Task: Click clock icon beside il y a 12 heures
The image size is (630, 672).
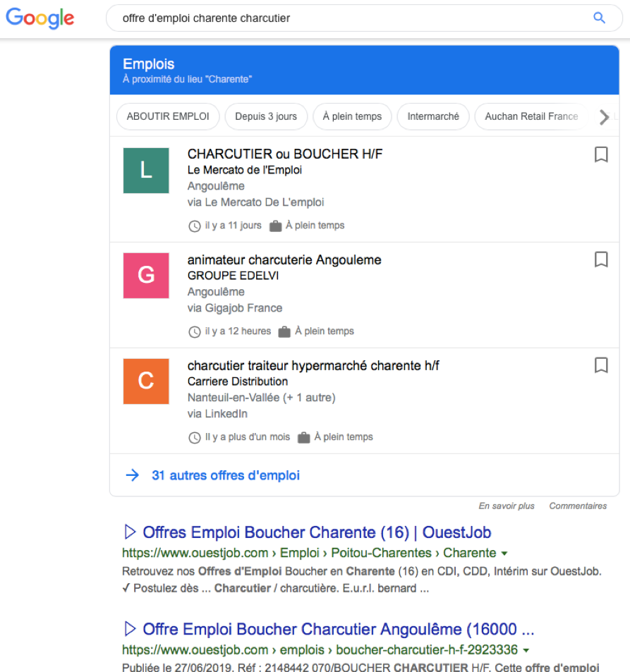Action: click(194, 331)
